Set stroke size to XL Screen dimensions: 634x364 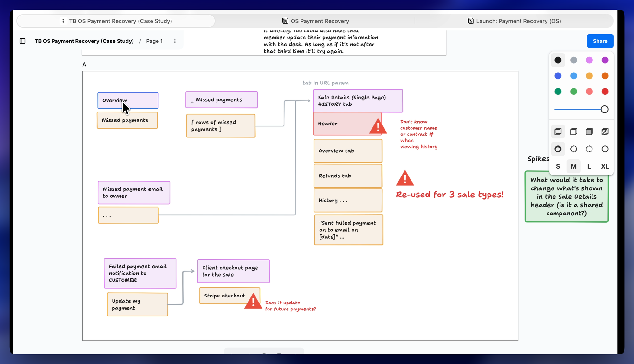pos(605,166)
